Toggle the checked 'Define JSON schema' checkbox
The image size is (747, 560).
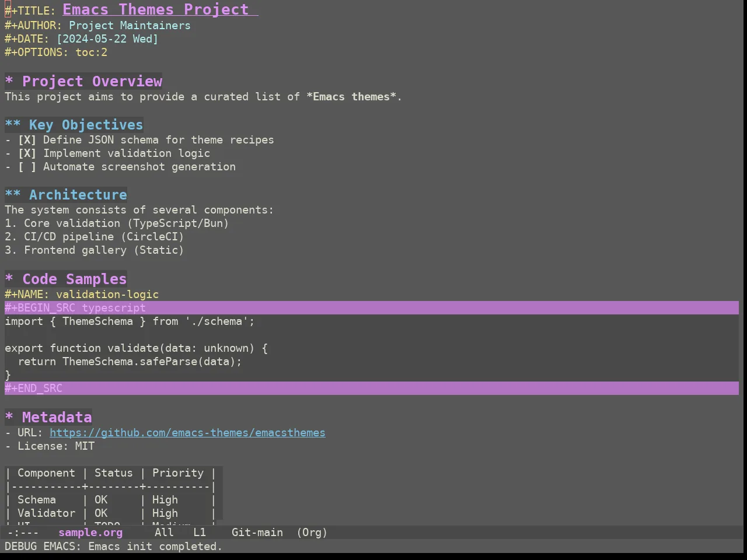[27, 140]
